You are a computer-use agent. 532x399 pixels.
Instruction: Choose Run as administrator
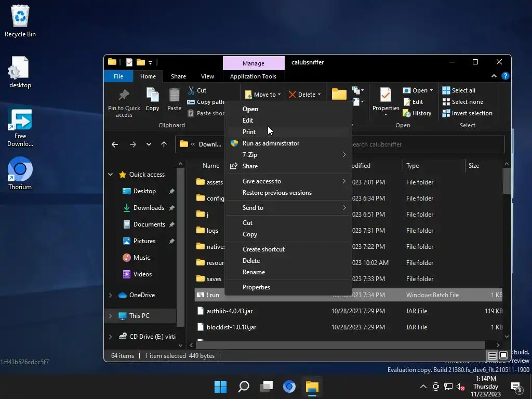288,143
